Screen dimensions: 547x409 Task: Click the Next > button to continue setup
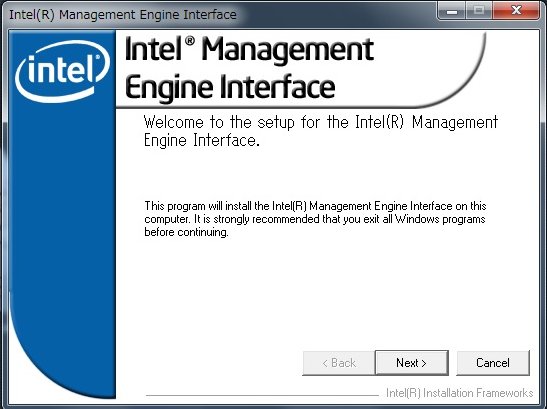(412, 363)
